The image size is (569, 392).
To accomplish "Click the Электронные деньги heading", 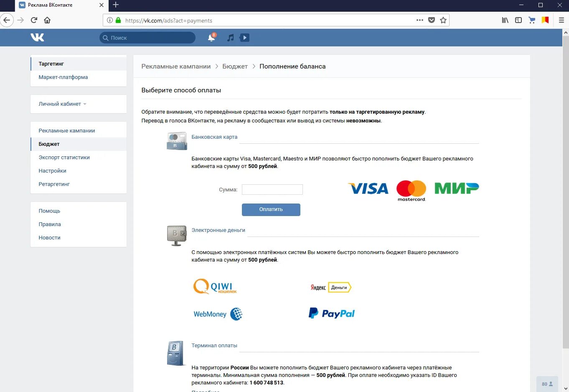I will tap(218, 230).
